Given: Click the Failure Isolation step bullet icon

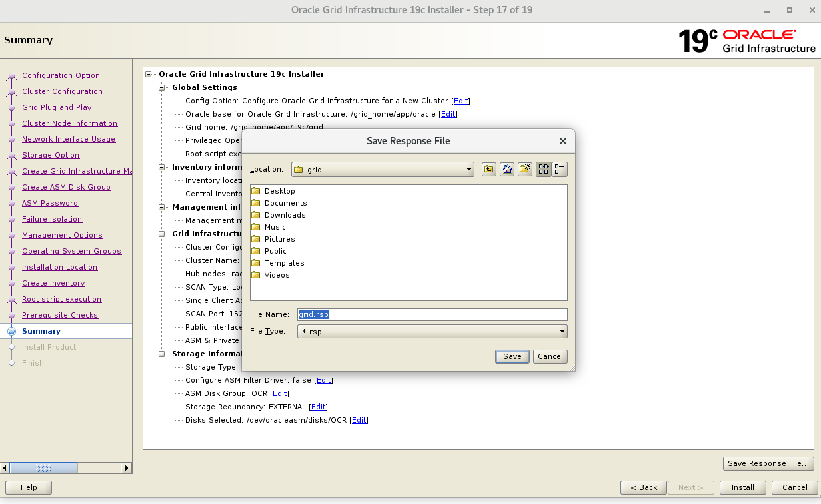Looking at the screenshot, I should [11, 220].
